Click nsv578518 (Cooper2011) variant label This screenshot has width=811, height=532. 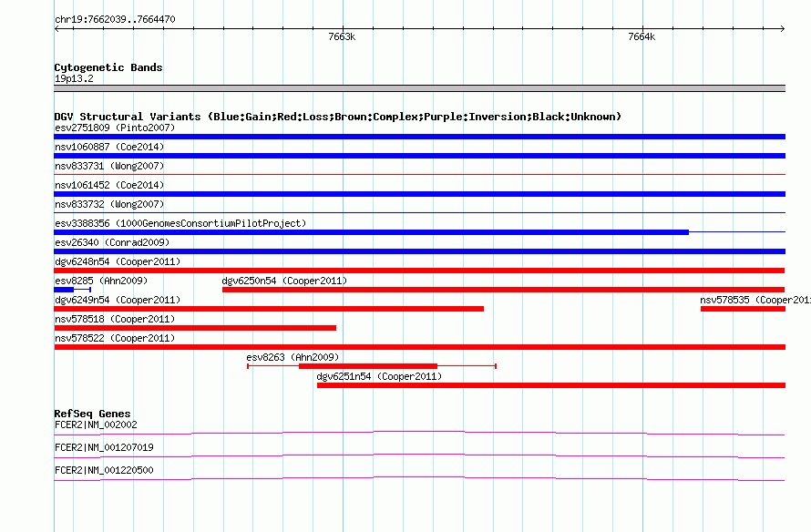tap(115, 319)
